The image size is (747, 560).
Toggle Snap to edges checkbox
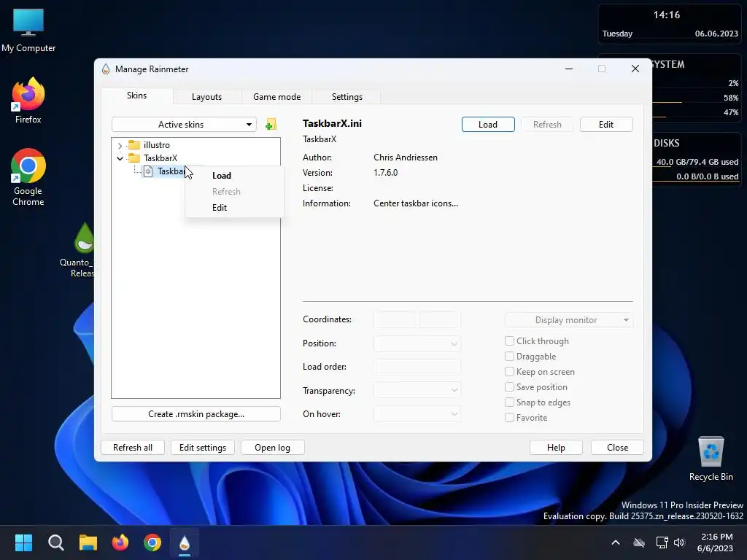click(x=509, y=402)
